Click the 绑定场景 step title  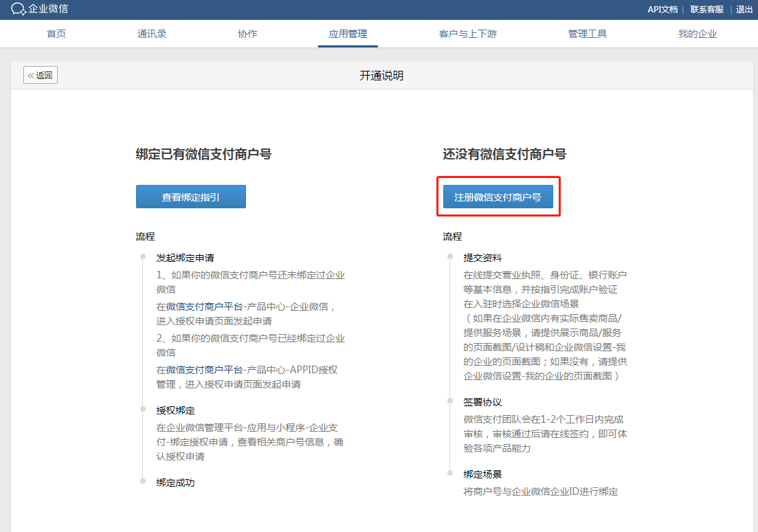click(482, 474)
